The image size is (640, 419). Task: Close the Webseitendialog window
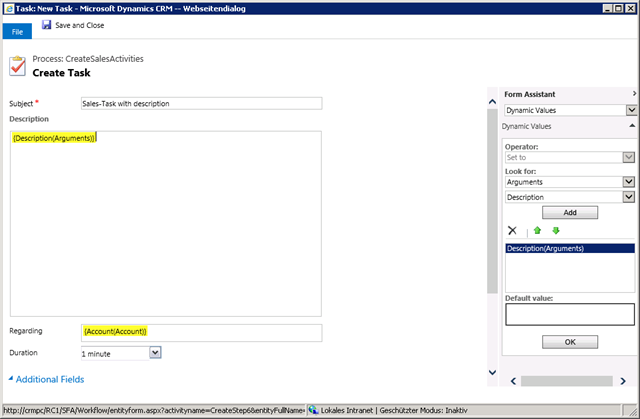(x=630, y=8)
